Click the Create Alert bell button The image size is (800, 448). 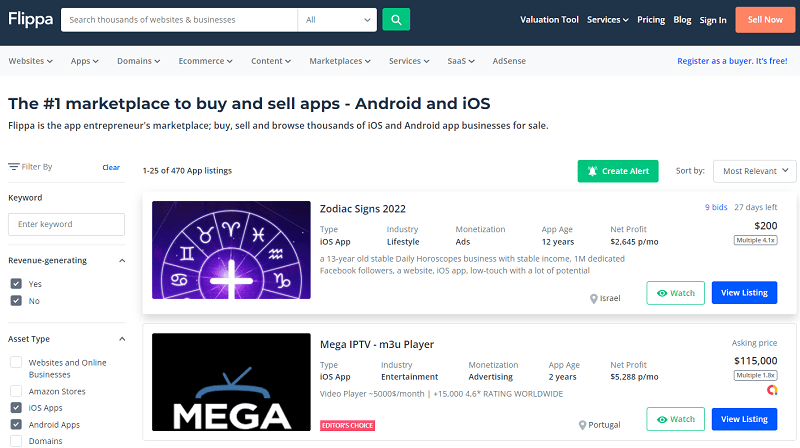(x=617, y=171)
